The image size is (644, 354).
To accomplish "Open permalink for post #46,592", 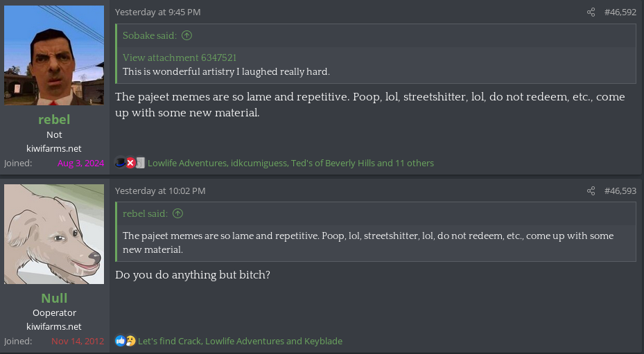I will (x=620, y=12).
